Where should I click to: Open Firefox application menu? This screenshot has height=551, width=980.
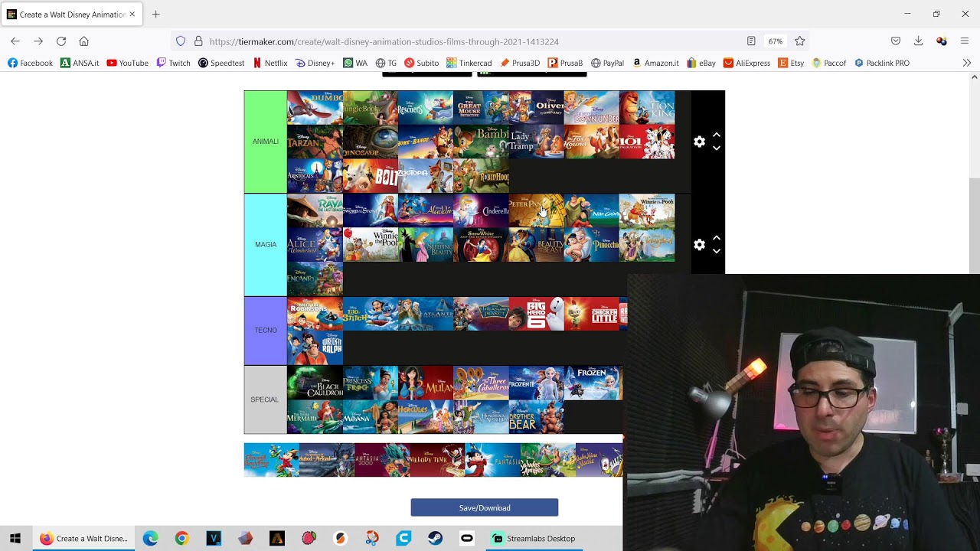[x=965, y=41]
